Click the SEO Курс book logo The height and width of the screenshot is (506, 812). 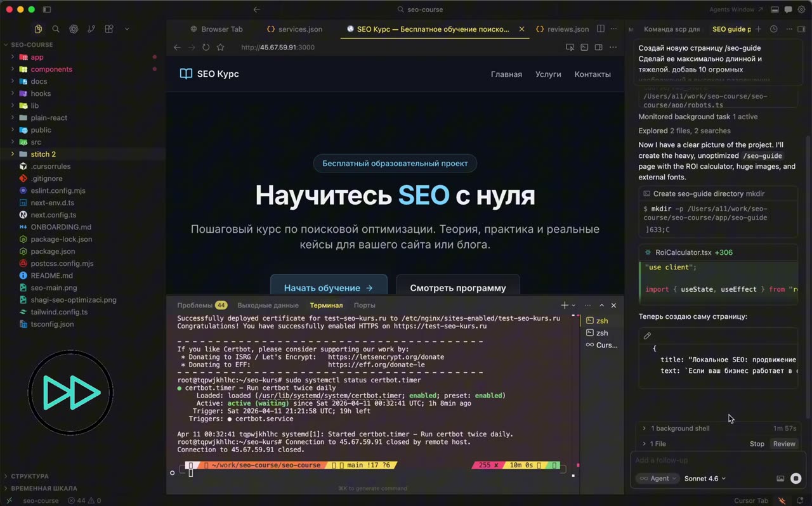coord(186,74)
